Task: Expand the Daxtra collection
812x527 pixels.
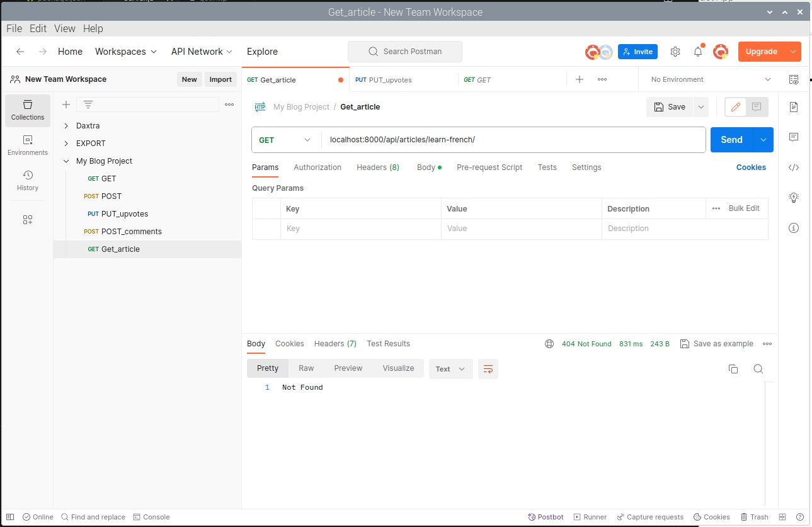Action: [67, 126]
